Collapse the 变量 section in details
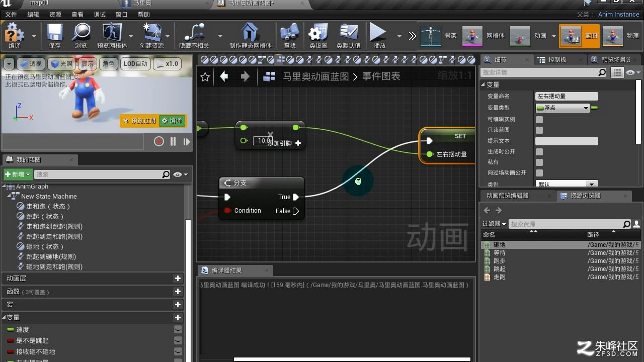Screen dimensions: 644x362 (x=484, y=84)
